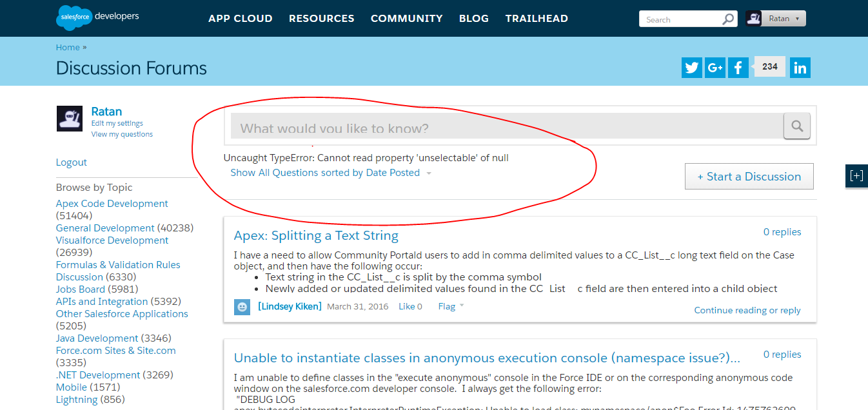Click Browse by Topic heading
This screenshot has width=868, height=410.
[x=94, y=188]
